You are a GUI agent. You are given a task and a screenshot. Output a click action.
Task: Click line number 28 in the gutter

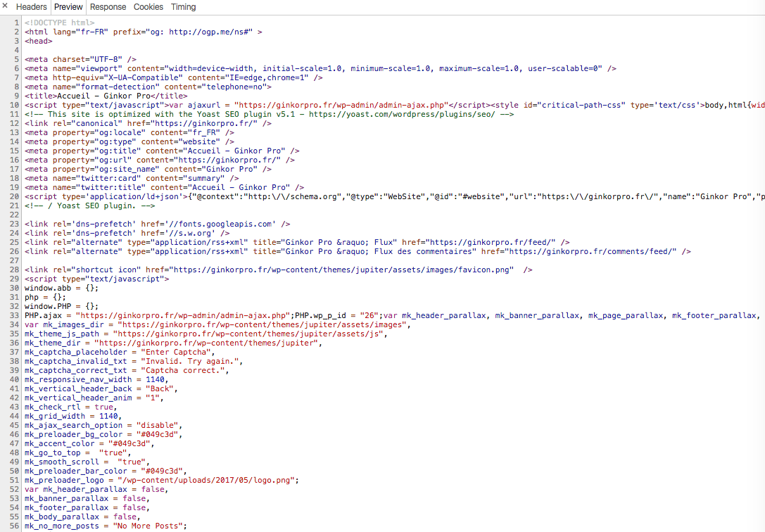click(x=14, y=270)
